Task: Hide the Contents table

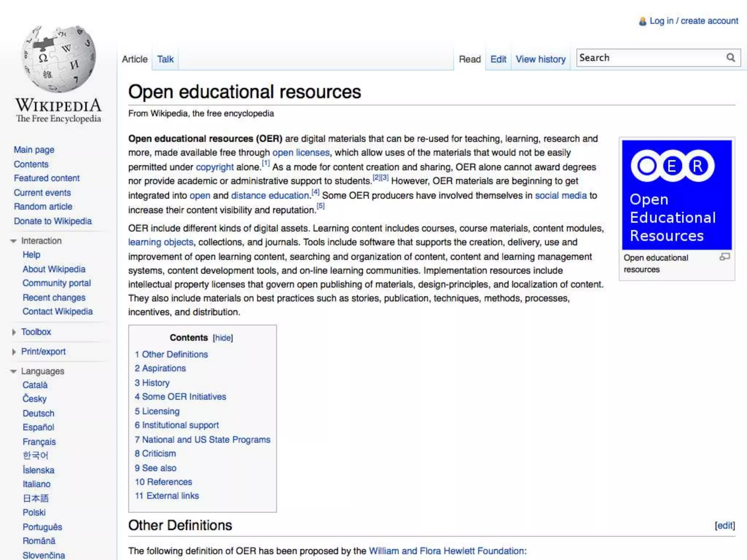Action: [x=223, y=338]
